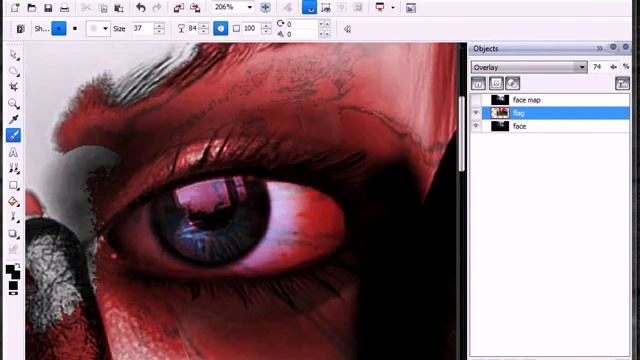Open the opacity slider arrow next to 74
The height and width of the screenshot is (360, 640).
point(613,67)
